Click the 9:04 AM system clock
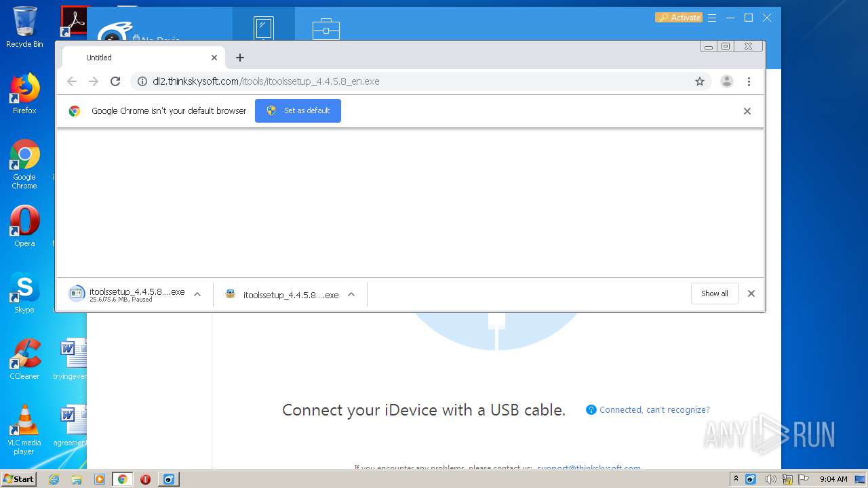This screenshot has height=488, width=868. click(x=833, y=479)
